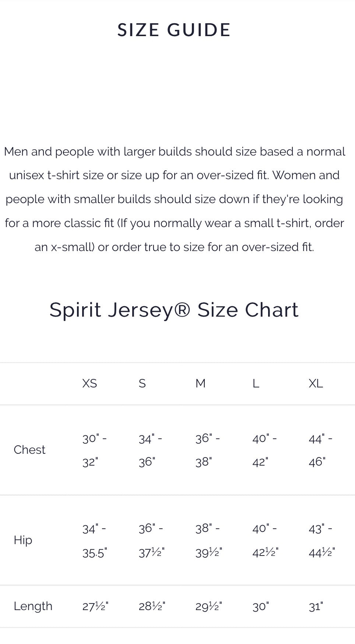Screen dimensions: 355x644
Task: Click M chest measurement 36" - 38"
Action: (207, 450)
